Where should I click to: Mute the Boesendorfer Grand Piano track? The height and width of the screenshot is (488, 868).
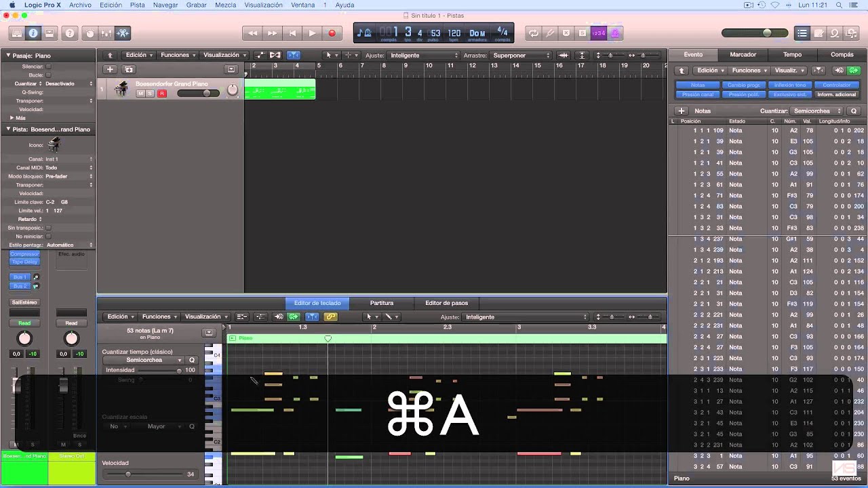click(x=141, y=93)
